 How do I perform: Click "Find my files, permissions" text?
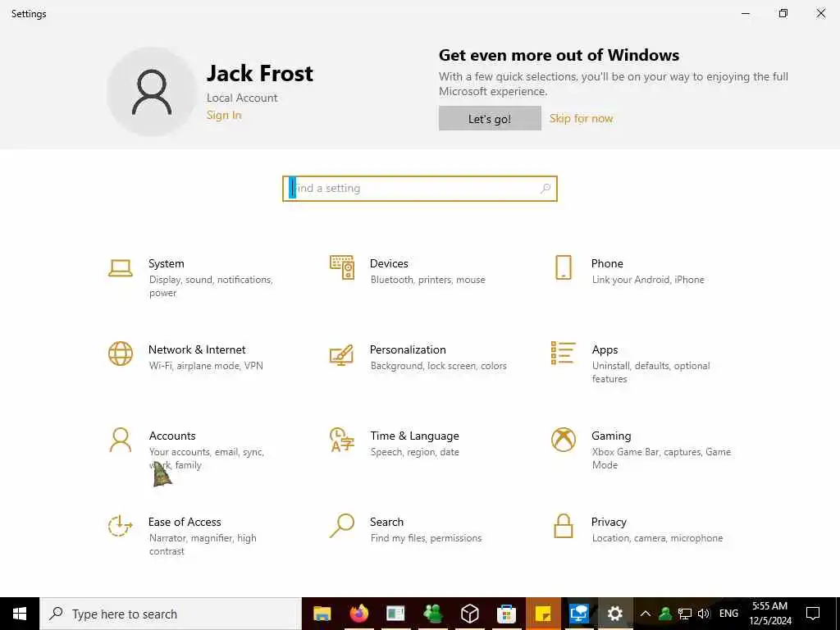[x=426, y=538]
